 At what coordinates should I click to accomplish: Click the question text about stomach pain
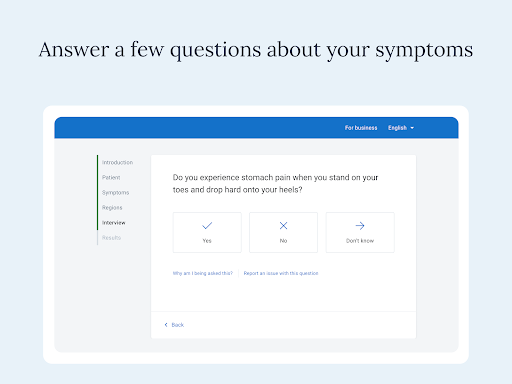[x=275, y=183]
